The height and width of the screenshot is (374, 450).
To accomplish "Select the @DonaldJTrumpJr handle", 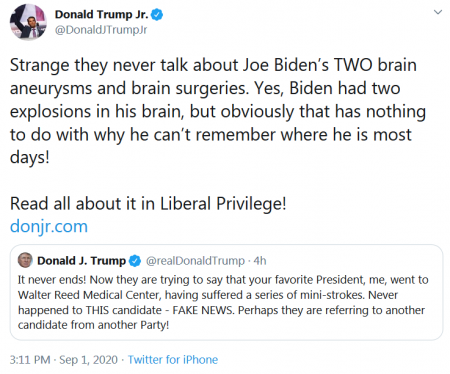I will 101,30.
